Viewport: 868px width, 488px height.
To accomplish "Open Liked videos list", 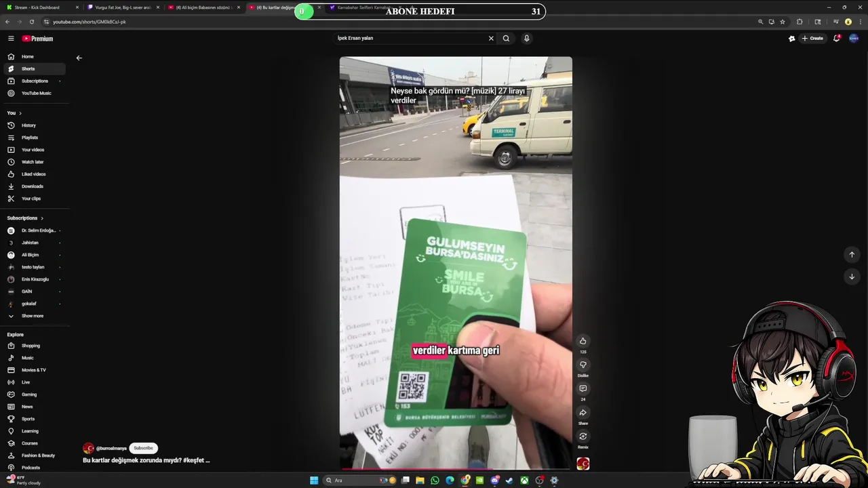I will [x=34, y=174].
